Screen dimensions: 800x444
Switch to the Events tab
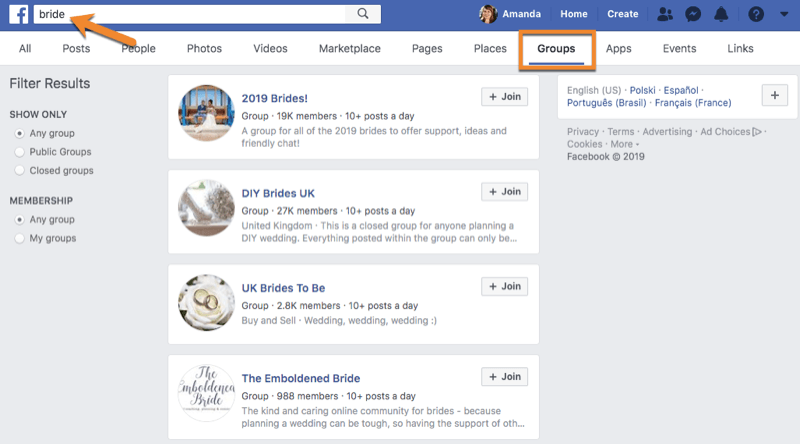pos(679,48)
